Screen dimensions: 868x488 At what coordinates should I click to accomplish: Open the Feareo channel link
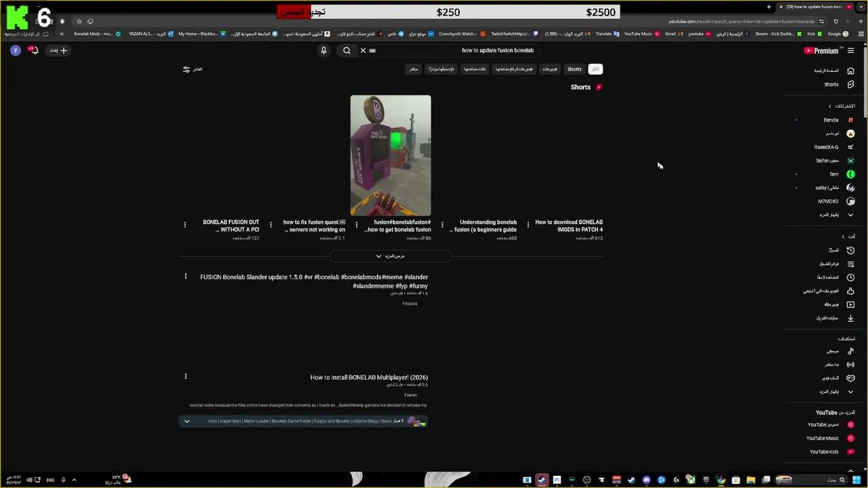(410, 395)
